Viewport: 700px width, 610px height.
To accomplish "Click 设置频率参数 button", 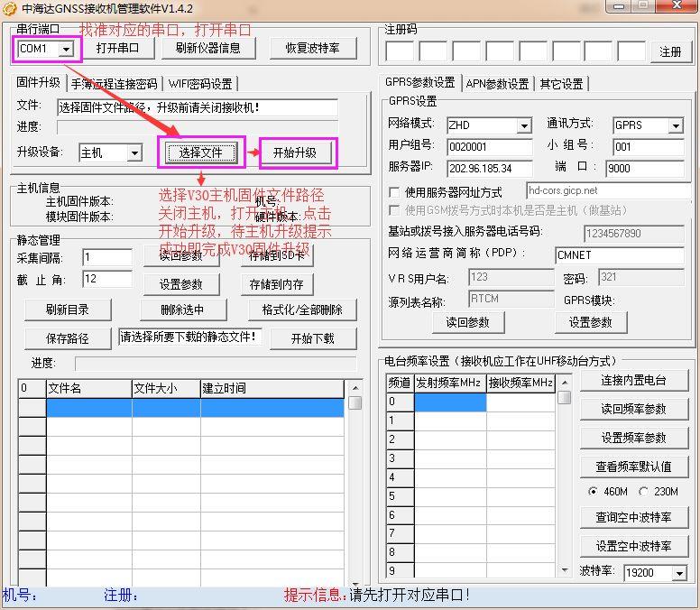I will tap(634, 438).
